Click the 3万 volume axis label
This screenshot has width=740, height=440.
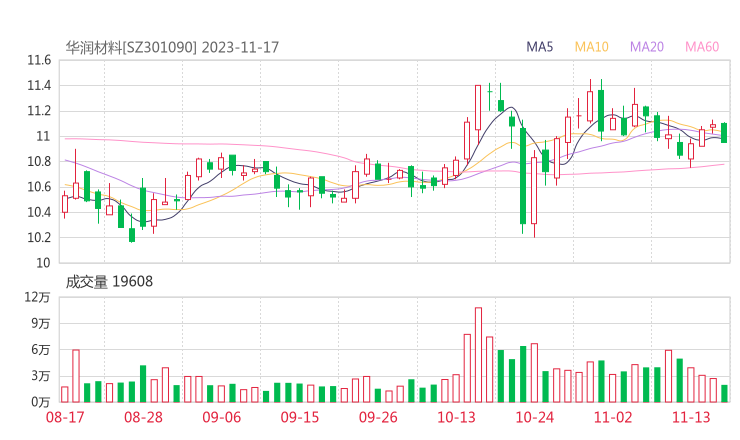point(41,376)
